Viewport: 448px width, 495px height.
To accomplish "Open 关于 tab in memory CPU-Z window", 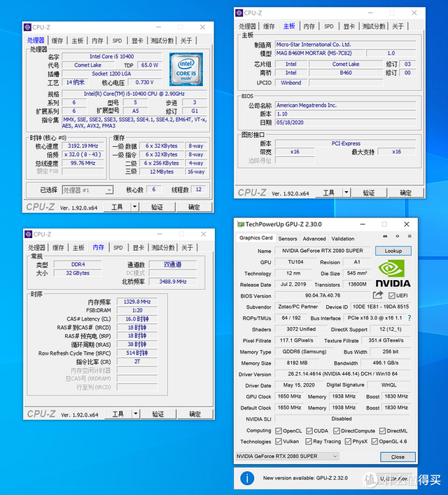I will (x=187, y=248).
